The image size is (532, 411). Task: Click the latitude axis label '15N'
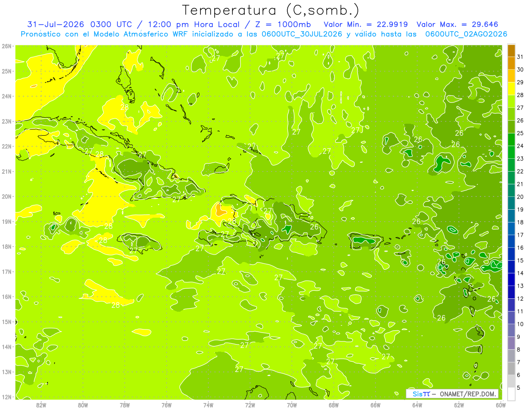pyautogui.click(x=7, y=321)
